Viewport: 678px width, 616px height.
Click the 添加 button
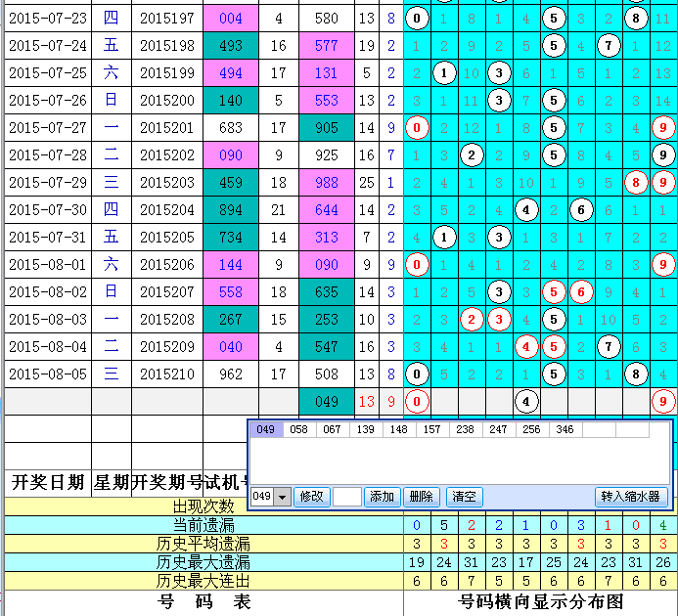pyautogui.click(x=382, y=497)
